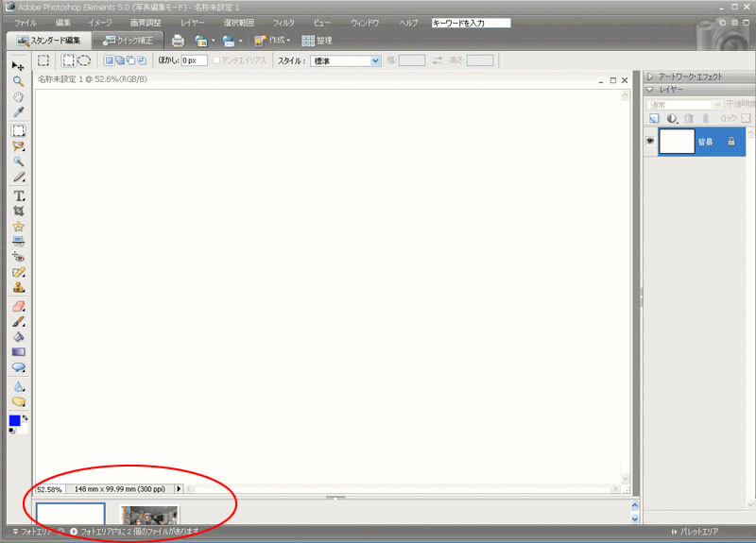Click the 整理 (Organize) button
756x543 pixels.
[317, 41]
